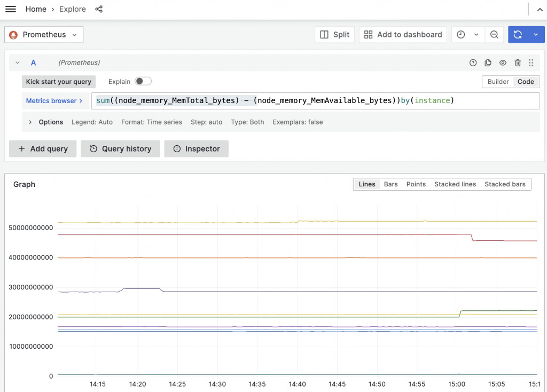Click the zoom out time range icon
This screenshot has width=547, height=392.
[x=494, y=35]
